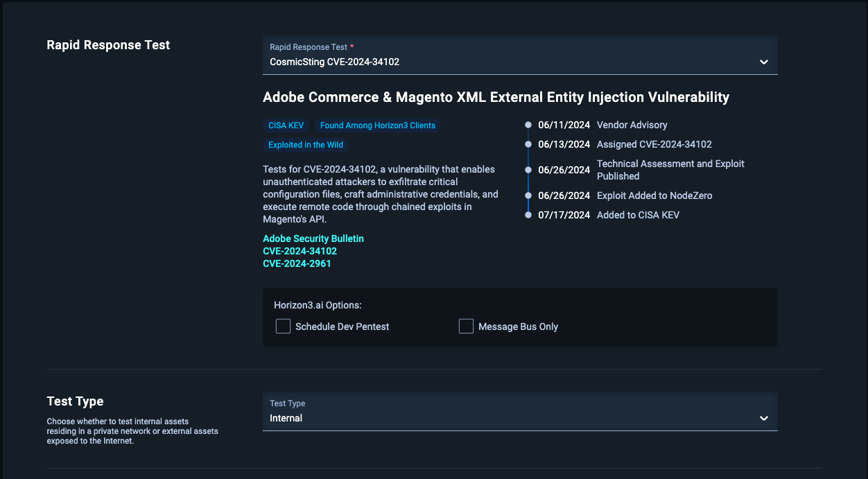The width and height of the screenshot is (868, 479).
Task: Click the 06/11/2024 date text
Action: coord(564,125)
